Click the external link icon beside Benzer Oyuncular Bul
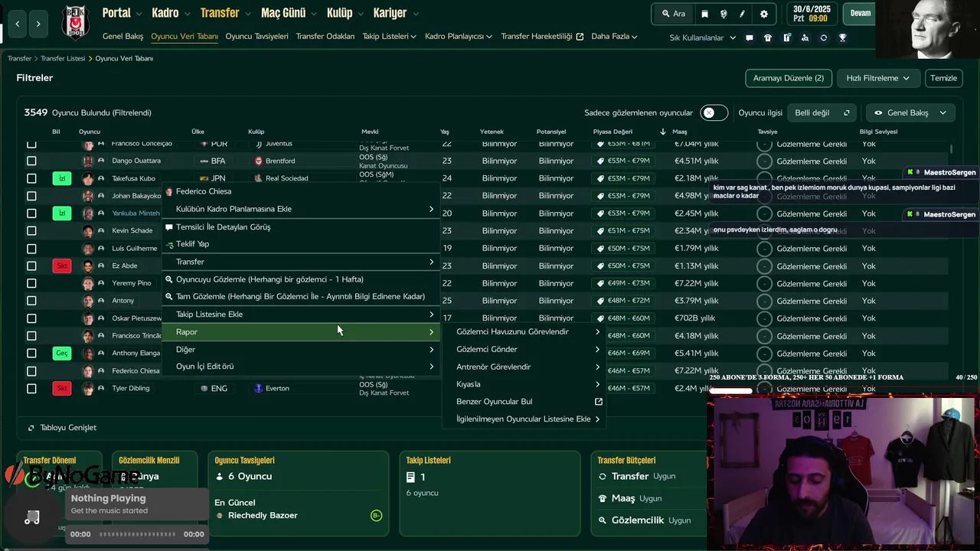The image size is (980, 551). pyautogui.click(x=599, y=401)
